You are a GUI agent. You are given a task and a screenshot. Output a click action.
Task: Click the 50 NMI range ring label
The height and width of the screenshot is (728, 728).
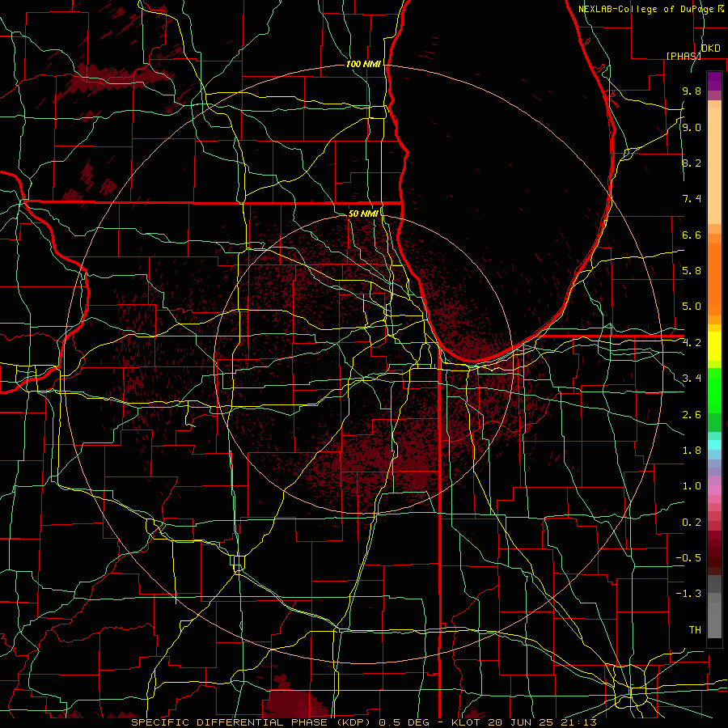click(x=363, y=214)
